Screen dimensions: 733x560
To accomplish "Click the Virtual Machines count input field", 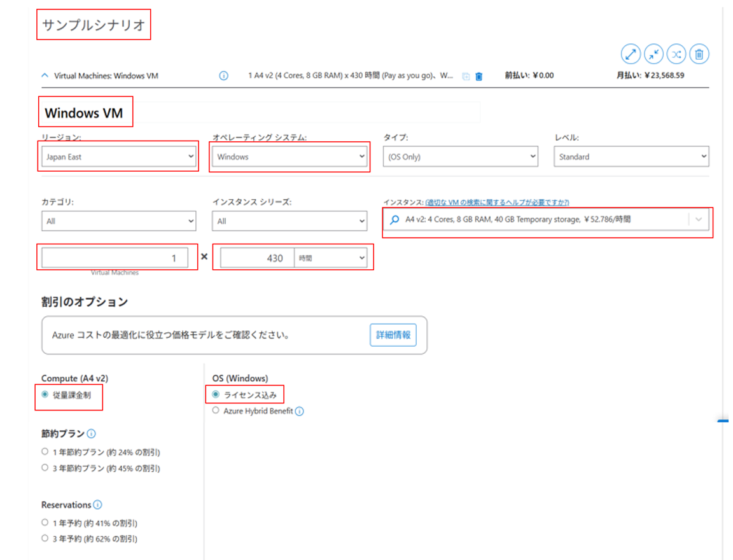I will 115,258.
